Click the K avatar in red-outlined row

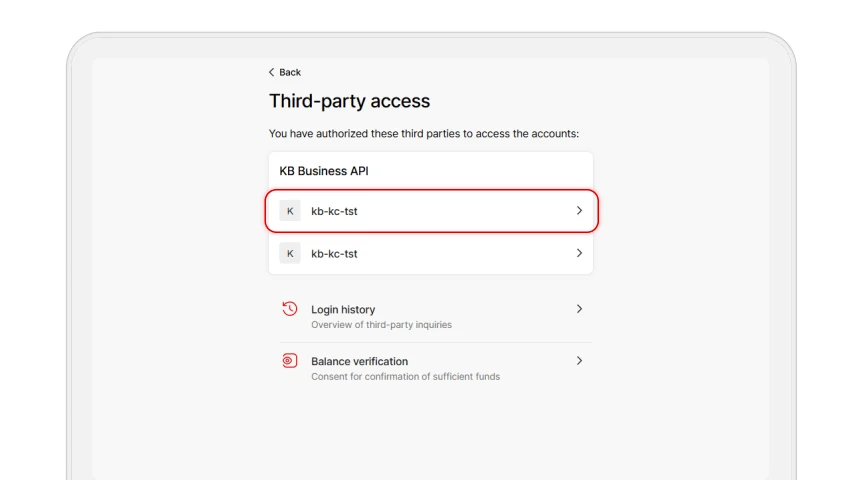coord(290,211)
